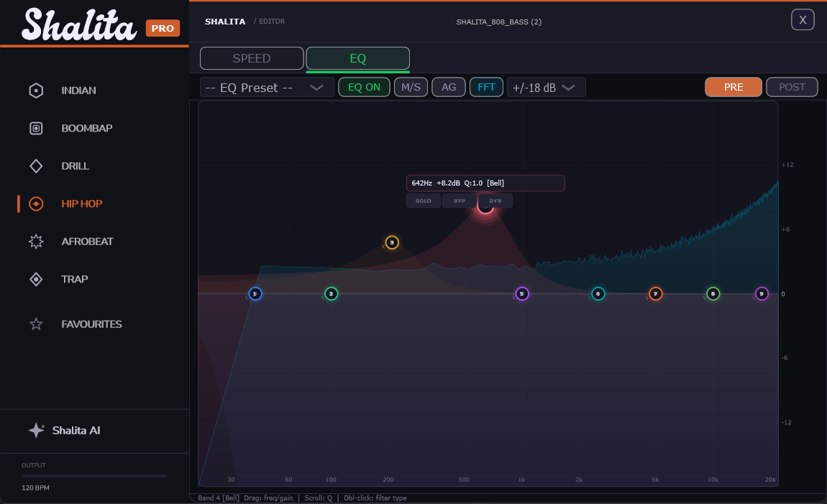This screenshot has height=504, width=827.
Task: Click the Trap genre diamond icon
Action: coord(36,279)
